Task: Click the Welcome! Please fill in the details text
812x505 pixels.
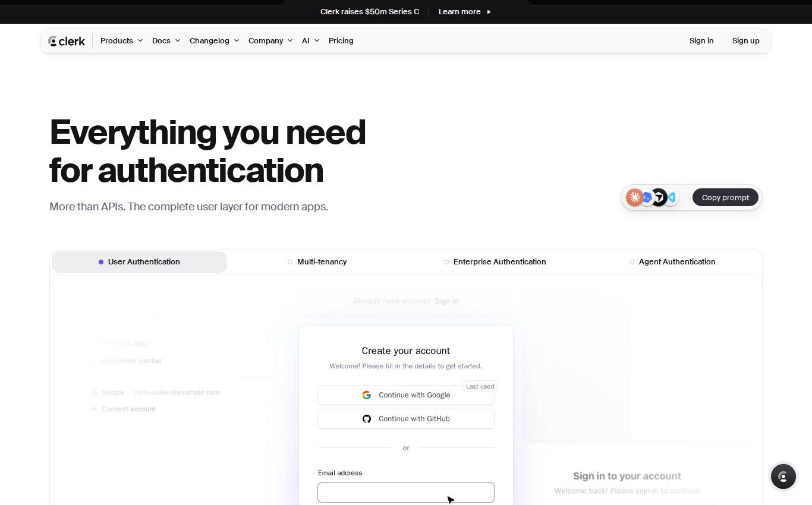Action: point(406,366)
